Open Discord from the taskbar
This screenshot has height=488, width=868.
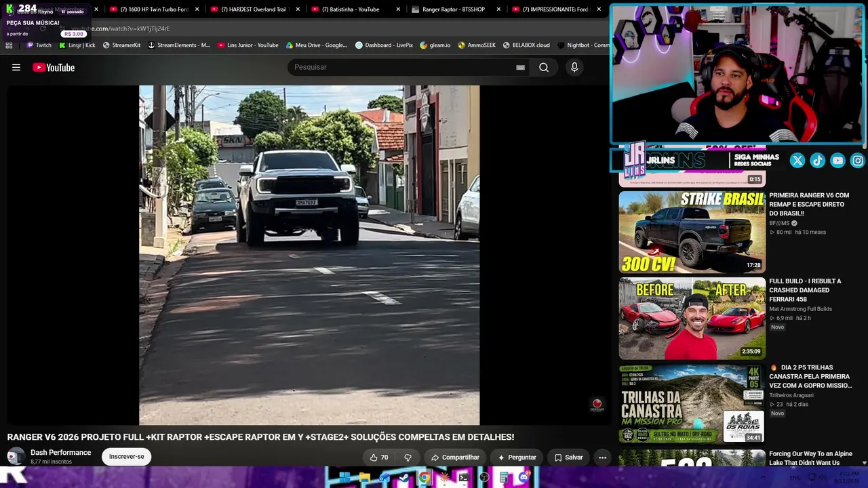[524, 478]
